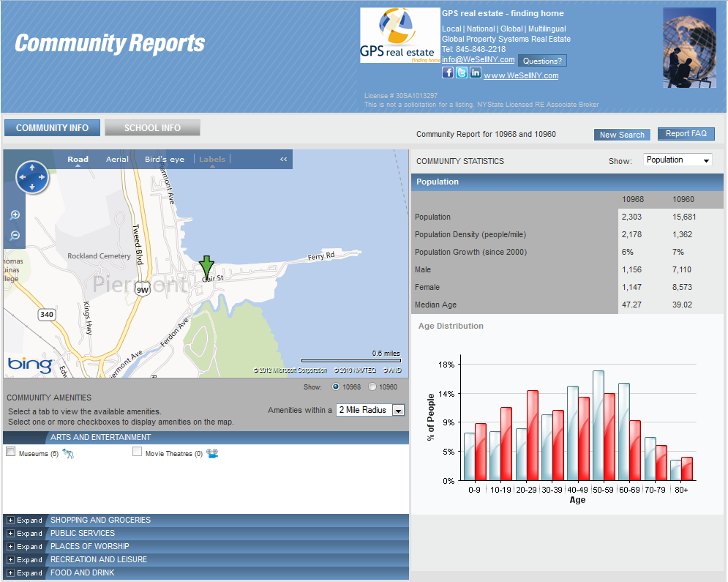
Task: Open the Twitter icon link
Action: (x=462, y=72)
